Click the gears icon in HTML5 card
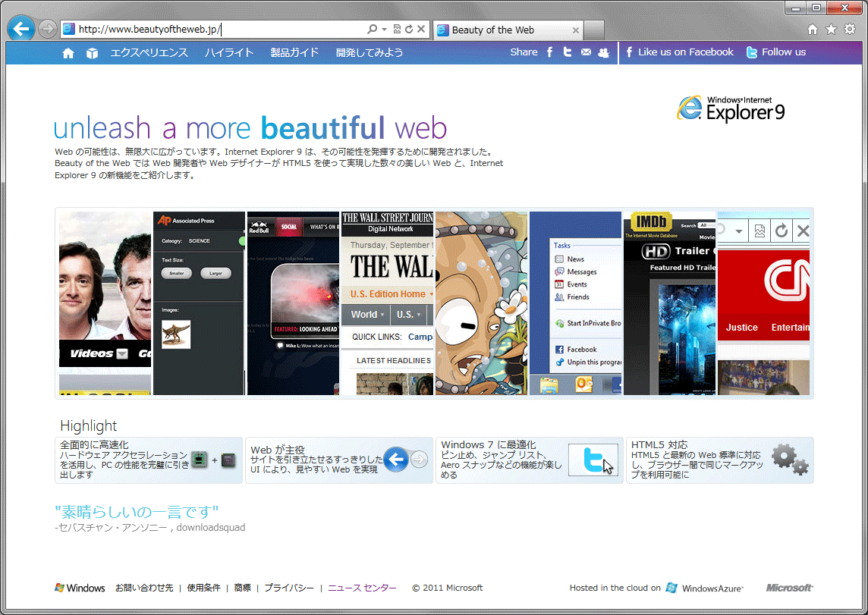This screenshot has height=615, width=868. click(x=791, y=459)
